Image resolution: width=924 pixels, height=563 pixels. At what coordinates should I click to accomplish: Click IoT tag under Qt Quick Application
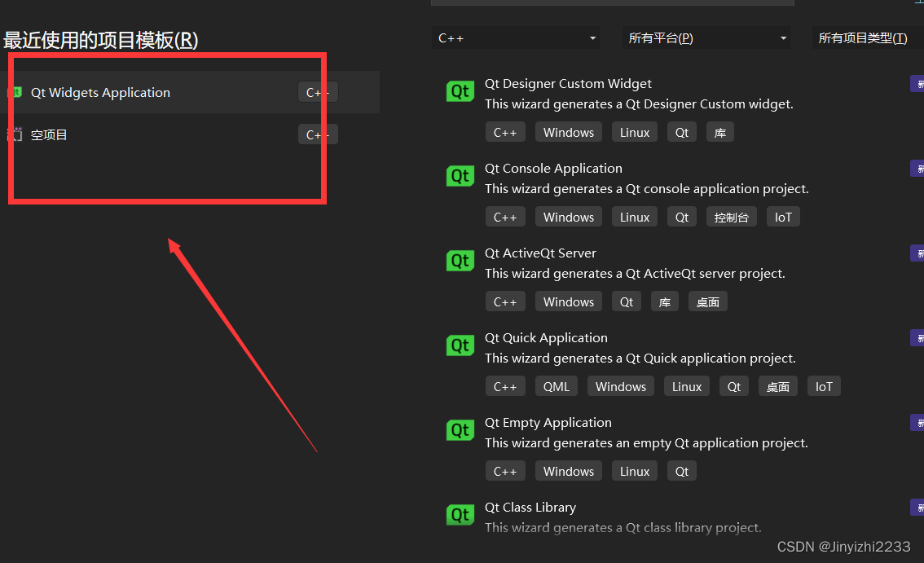point(824,387)
